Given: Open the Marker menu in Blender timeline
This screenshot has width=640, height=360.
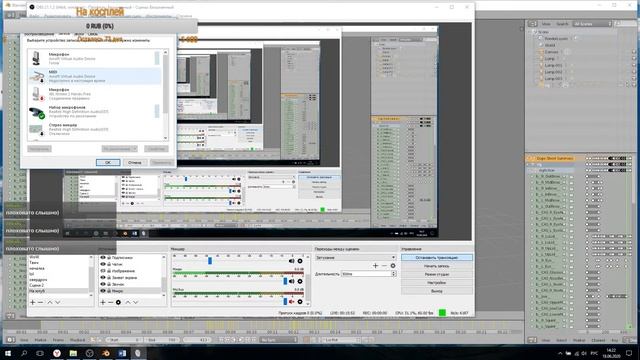Looking at the screenshot, I should [x=40, y=340].
